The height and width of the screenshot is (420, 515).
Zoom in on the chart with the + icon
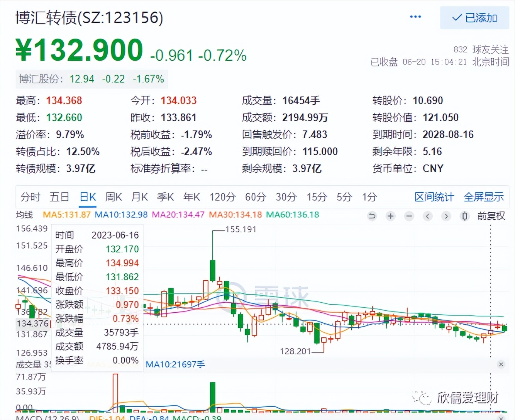point(390,216)
